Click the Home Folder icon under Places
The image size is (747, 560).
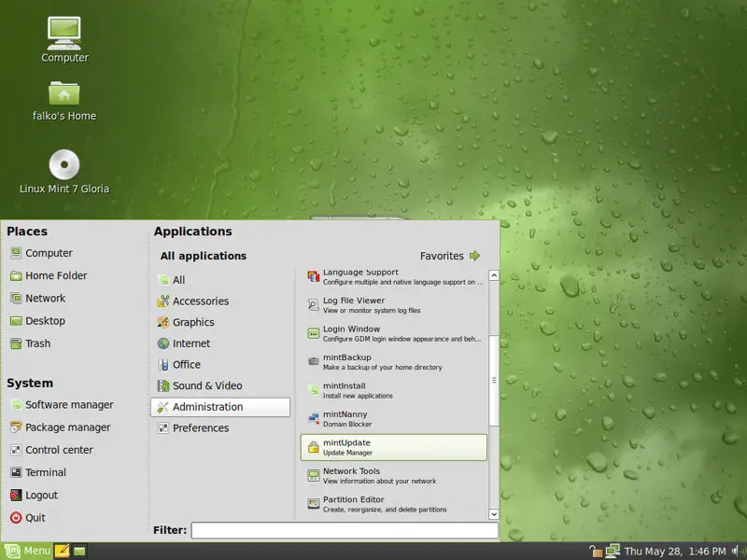[x=16, y=275]
